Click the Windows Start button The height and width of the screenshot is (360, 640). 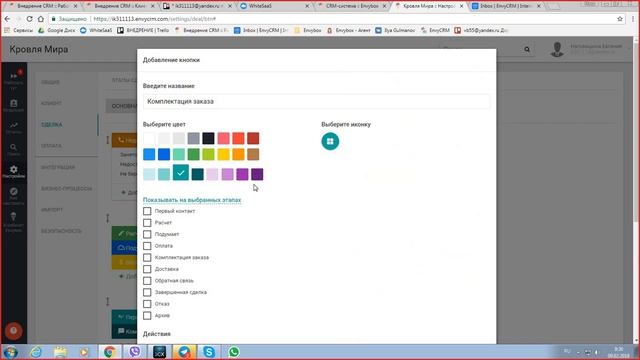10,352
